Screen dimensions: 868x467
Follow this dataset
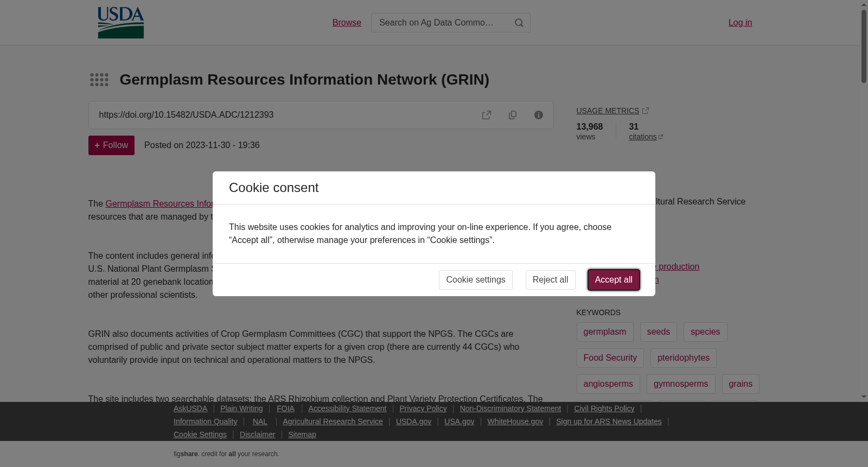click(x=111, y=145)
